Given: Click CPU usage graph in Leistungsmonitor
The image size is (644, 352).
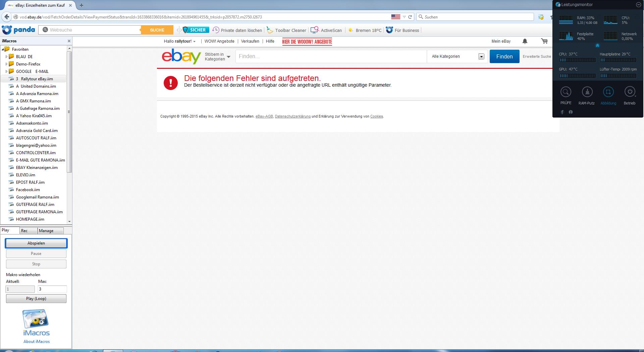Looking at the screenshot, I should 610,20.
